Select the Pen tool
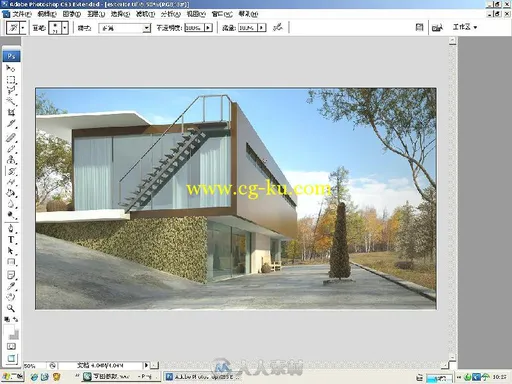 pos(11,229)
